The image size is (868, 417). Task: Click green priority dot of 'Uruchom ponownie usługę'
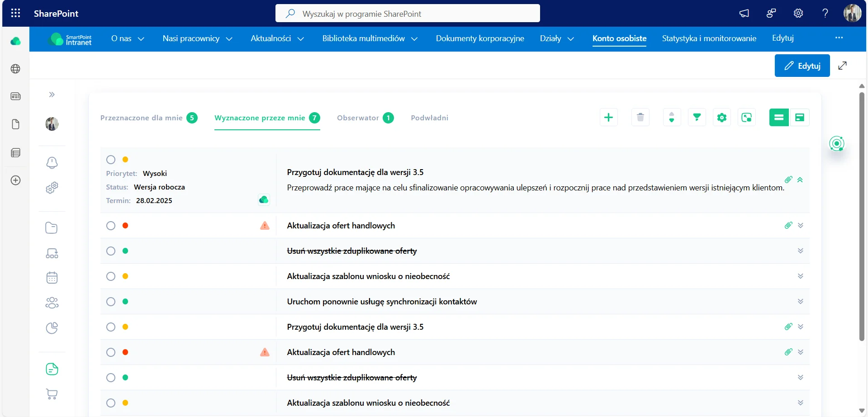pyautogui.click(x=125, y=302)
